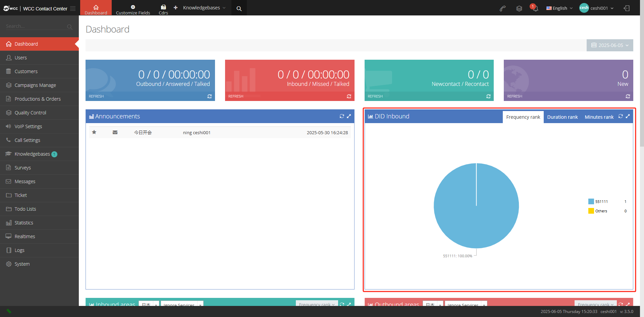This screenshot has height=317, width=644.
Task: Click the plus icon in top navigation
Action: (x=175, y=7)
